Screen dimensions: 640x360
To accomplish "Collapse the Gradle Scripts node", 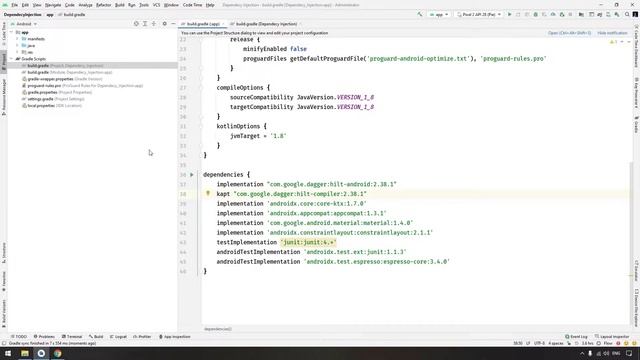I will [11, 59].
